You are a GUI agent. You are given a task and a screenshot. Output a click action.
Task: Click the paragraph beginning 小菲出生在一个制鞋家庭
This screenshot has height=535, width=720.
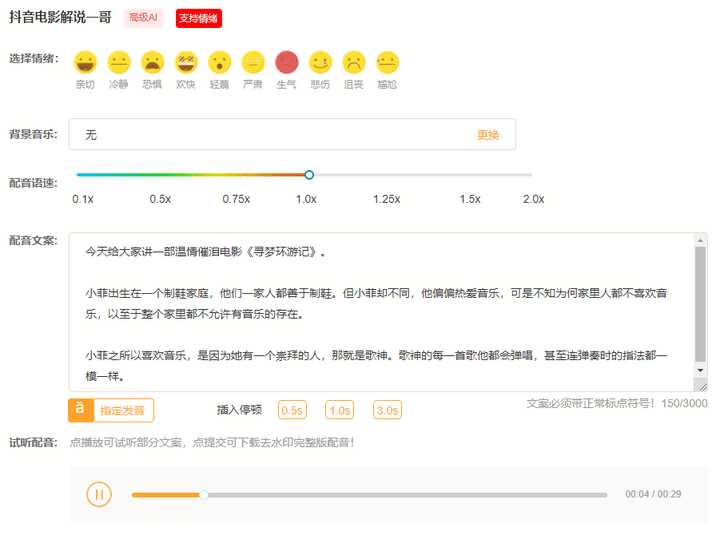point(376,304)
